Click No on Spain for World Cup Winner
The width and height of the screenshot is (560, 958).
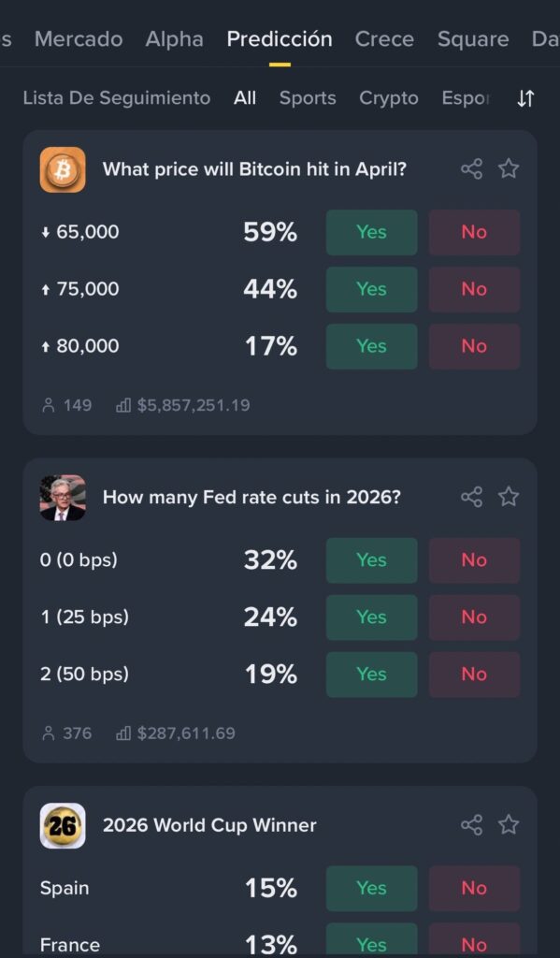point(474,888)
